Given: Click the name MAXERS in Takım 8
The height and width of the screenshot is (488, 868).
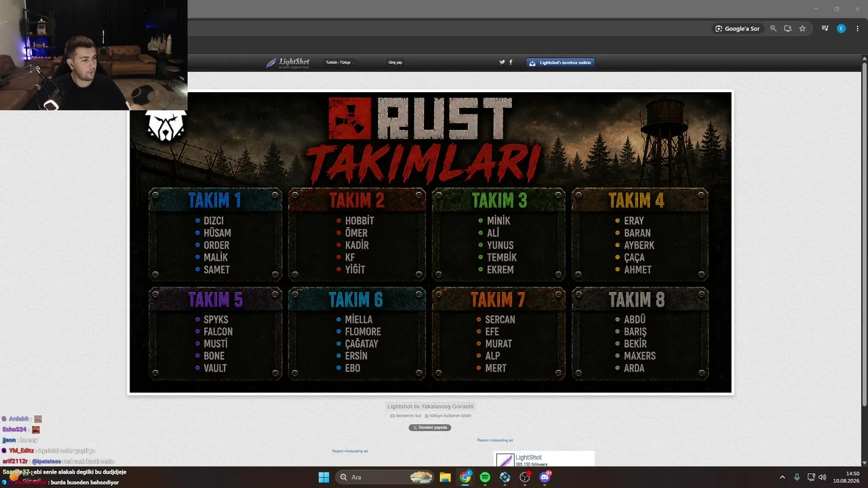Looking at the screenshot, I should (x=639, y=357).
